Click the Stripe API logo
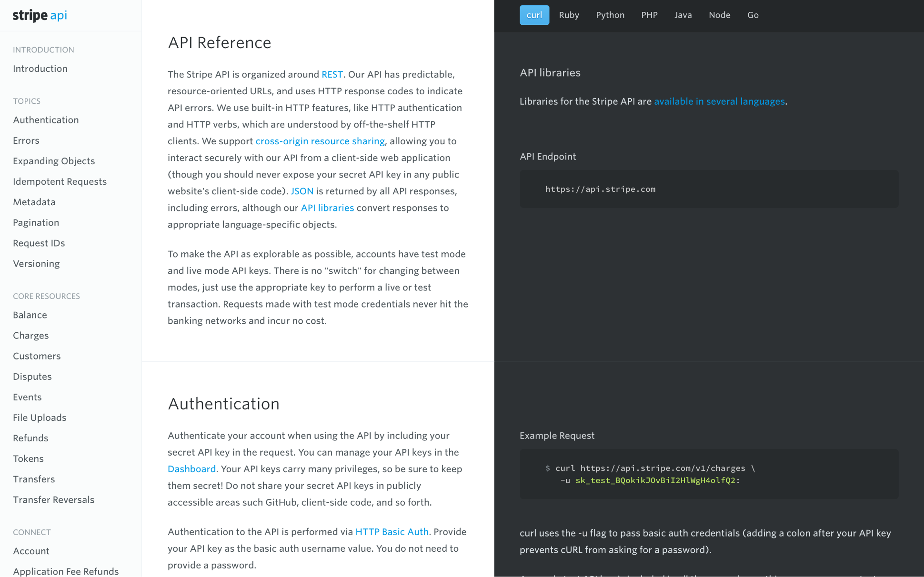 tap(40, 15)
